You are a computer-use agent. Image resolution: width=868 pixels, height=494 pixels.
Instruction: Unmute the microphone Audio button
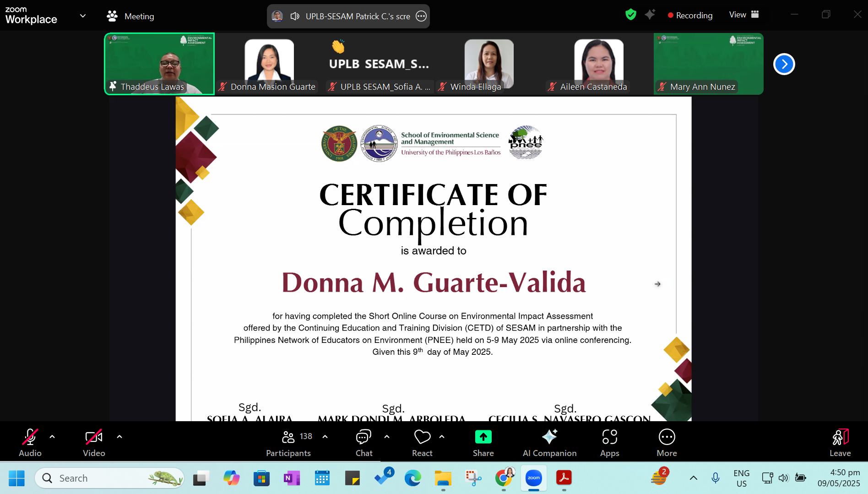click(x=30, y=442)
